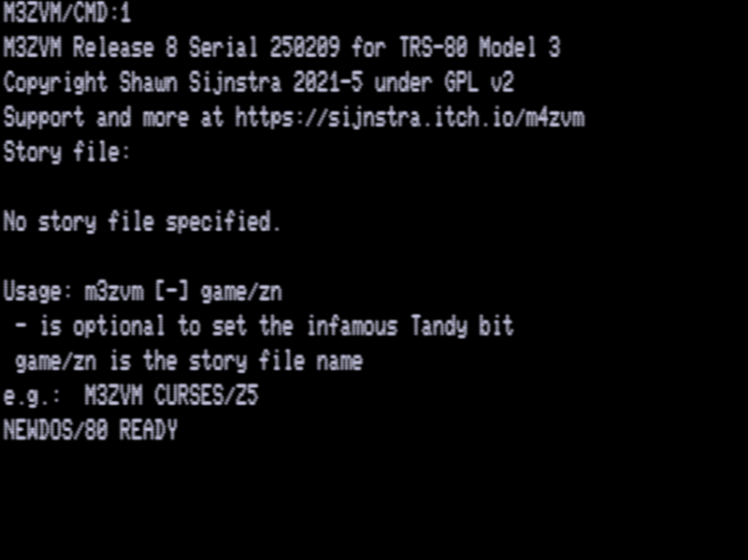Viewport: 748px width, 560px height.
Task: Click the 'Support and more at' text
Action: [x=113, y=118]
